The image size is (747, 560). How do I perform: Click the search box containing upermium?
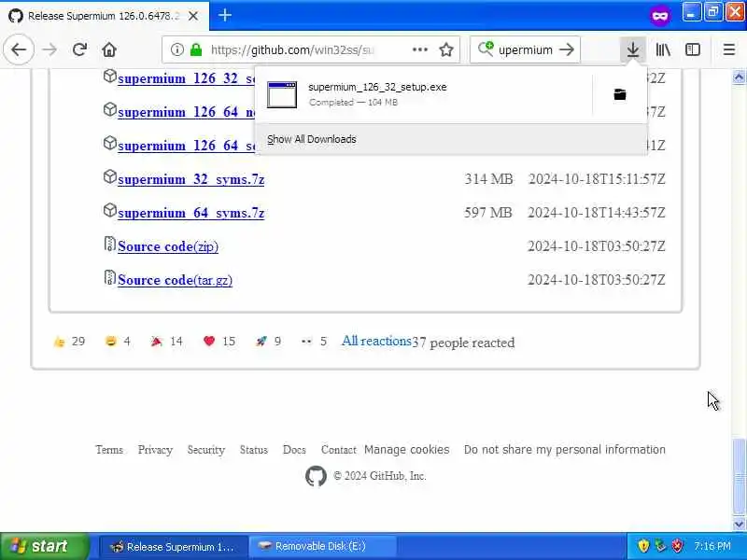tap(526, 49)
